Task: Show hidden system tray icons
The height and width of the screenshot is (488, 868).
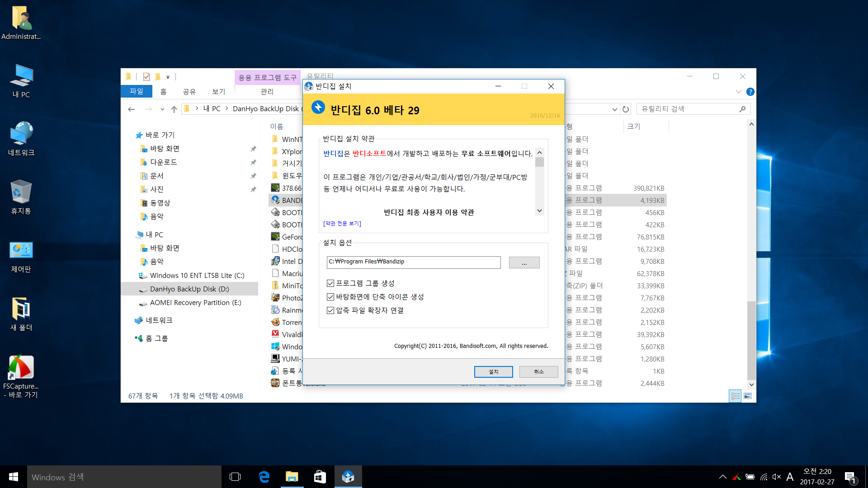Action: coord(723,477)
